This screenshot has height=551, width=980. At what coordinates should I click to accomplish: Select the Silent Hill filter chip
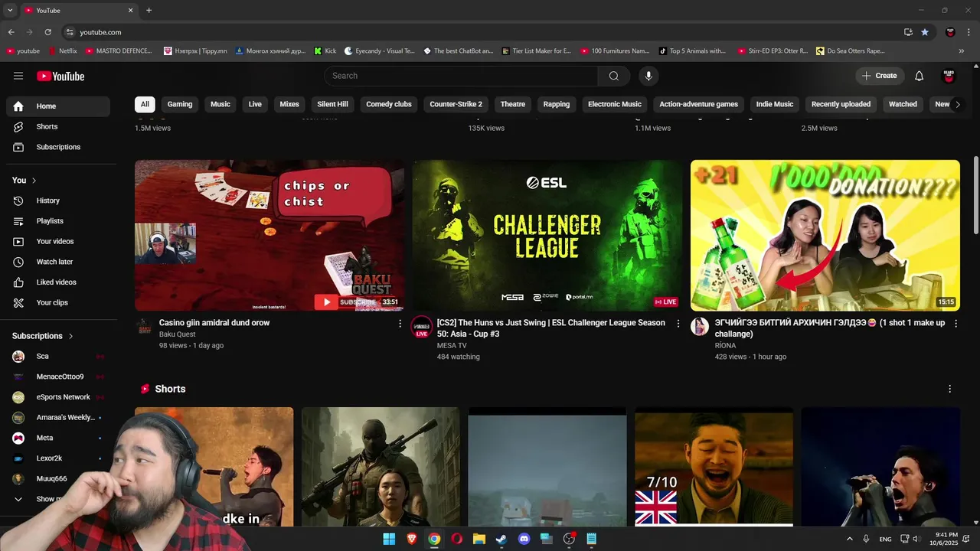point(332,104)
